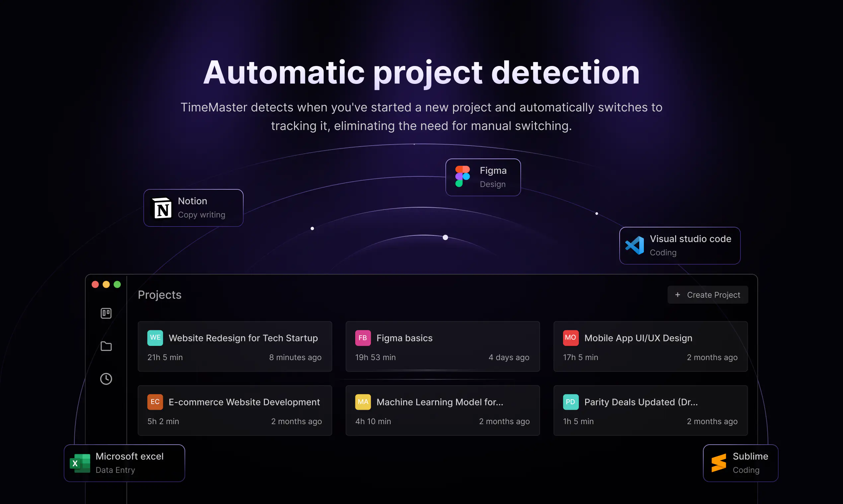Click the FB project badge
Image resolution: width=843 pixels, height=504 pixels.
click(363, 338)
